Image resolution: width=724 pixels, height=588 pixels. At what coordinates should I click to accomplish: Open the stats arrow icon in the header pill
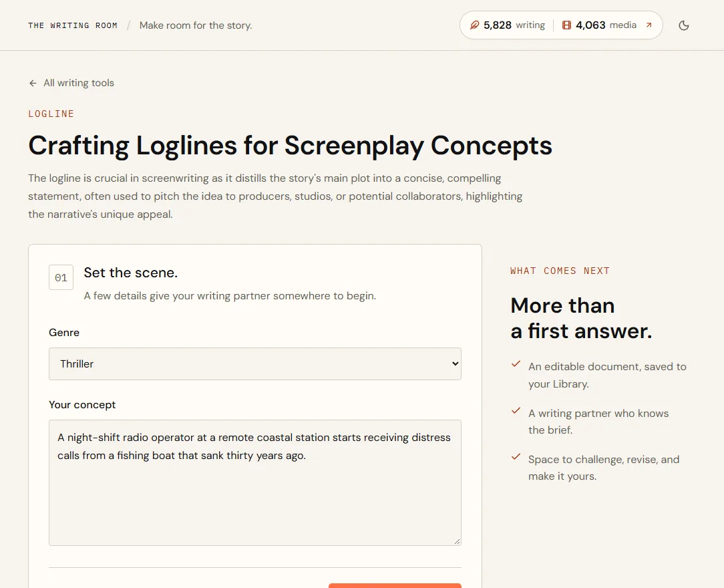pyautogui.click(x=649, y=25)
